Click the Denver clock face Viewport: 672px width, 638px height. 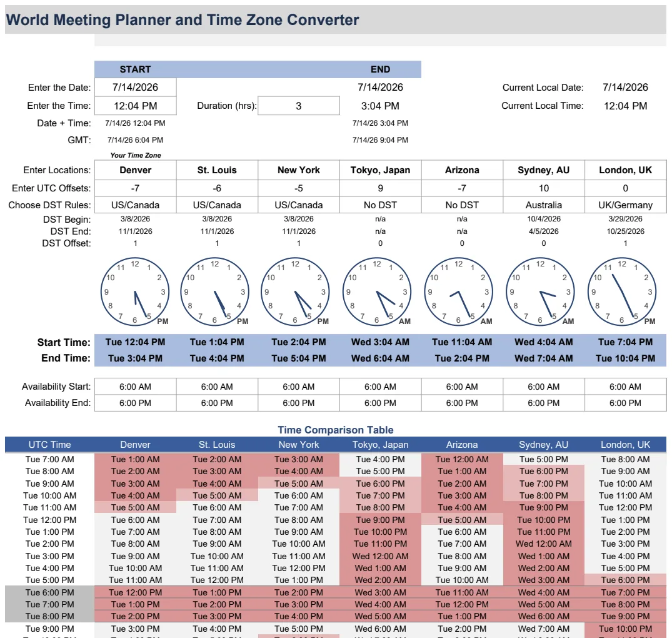click(135, 291)
